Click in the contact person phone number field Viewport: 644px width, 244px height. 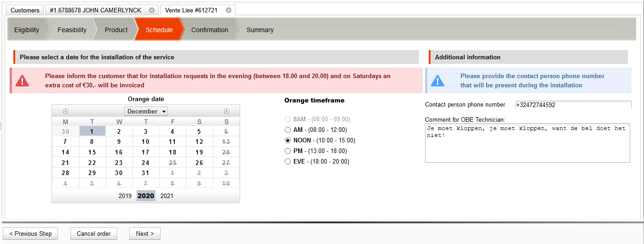[573, 105]
